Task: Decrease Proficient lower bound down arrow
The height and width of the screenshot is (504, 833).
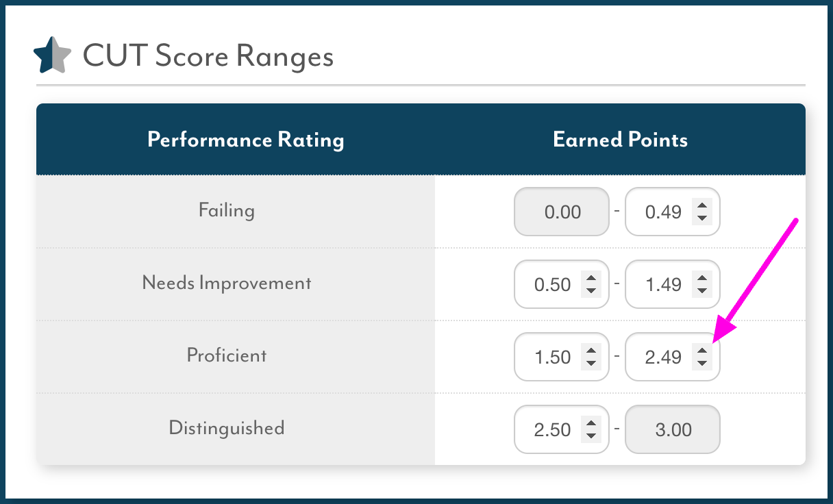Action: click(x=590, y=364)
